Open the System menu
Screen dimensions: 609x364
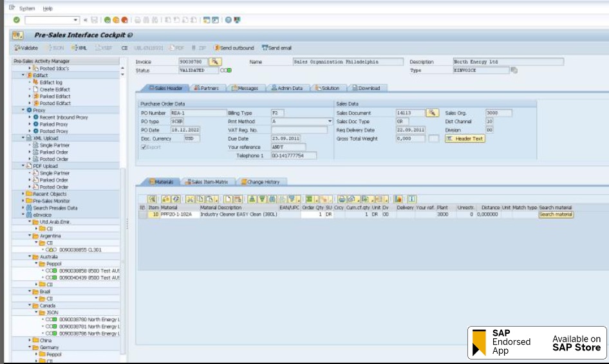(x=27, y=8)
